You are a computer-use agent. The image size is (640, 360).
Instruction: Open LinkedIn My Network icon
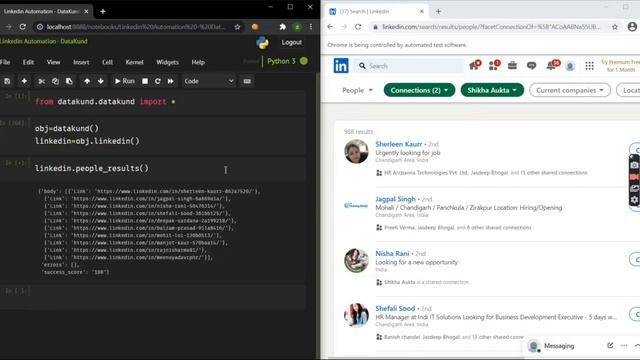click(494, 65)
